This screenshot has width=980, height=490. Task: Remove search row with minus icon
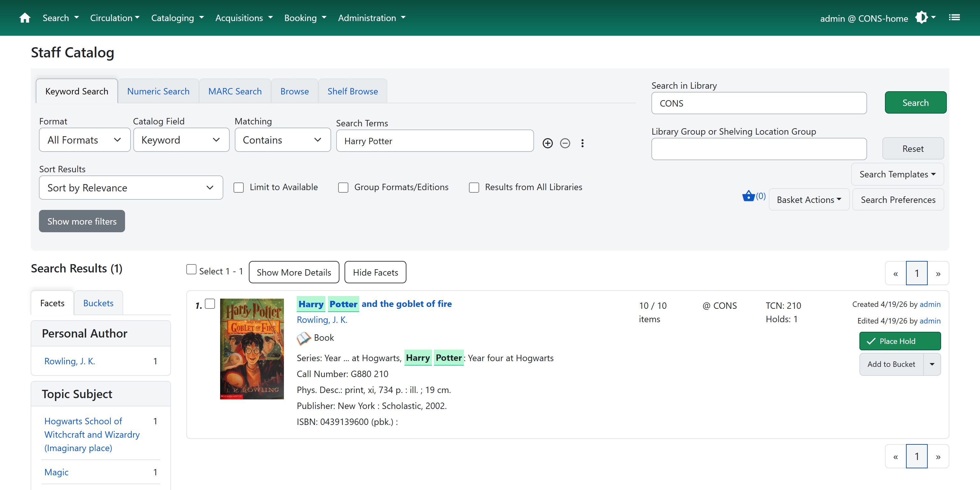[x=565, y=143]
